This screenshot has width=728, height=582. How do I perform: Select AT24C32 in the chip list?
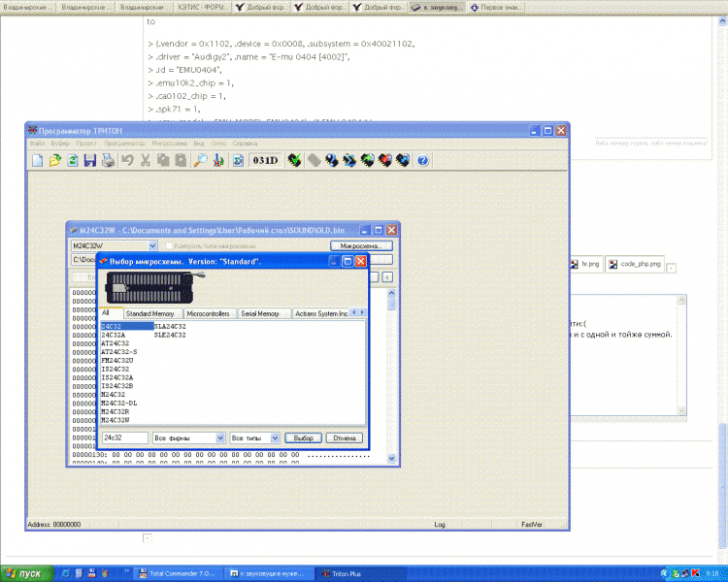pos(116,343)
